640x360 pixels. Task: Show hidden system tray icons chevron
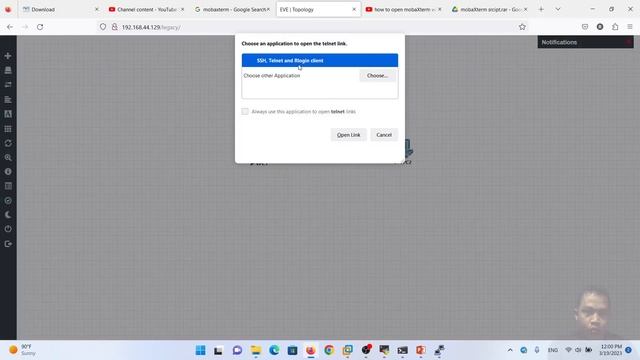(510, 350)
